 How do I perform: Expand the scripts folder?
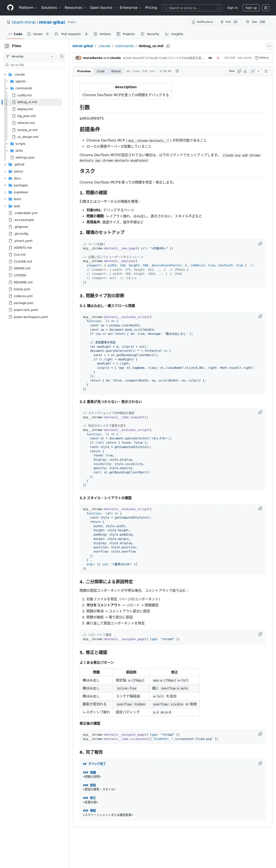tap(7, 144)
